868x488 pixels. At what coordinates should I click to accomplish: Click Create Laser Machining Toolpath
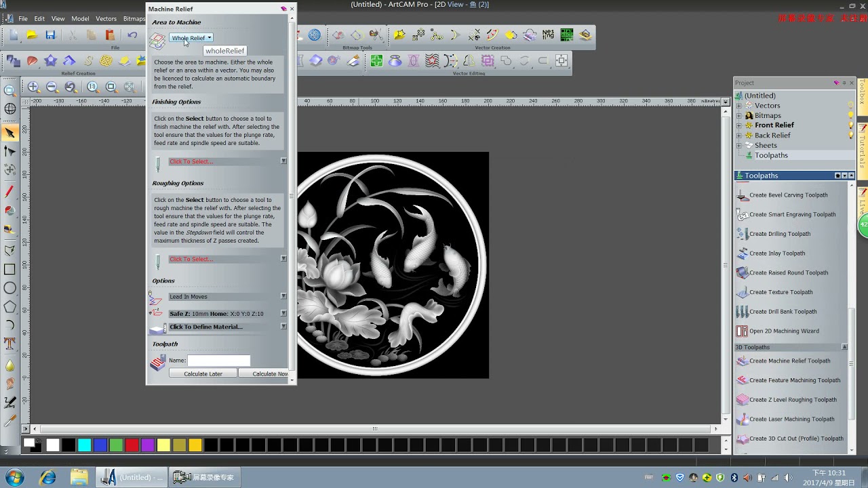[791, 420]
